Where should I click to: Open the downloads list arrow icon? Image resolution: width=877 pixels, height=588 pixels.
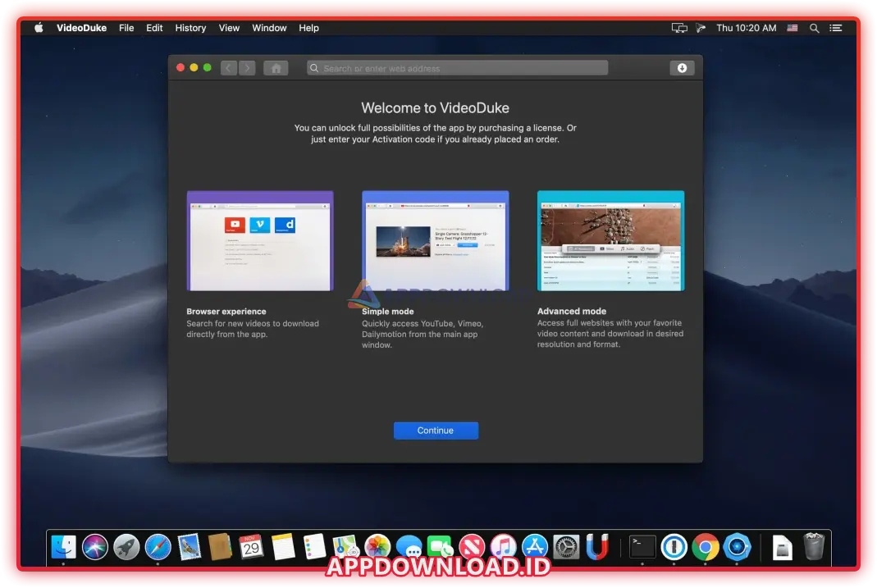681,68
